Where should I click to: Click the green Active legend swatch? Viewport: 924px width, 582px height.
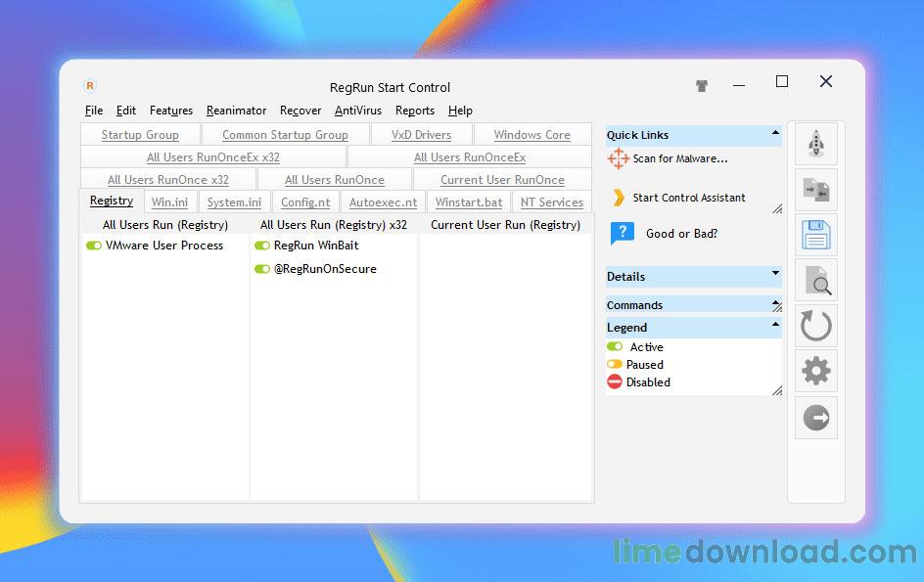616,347
